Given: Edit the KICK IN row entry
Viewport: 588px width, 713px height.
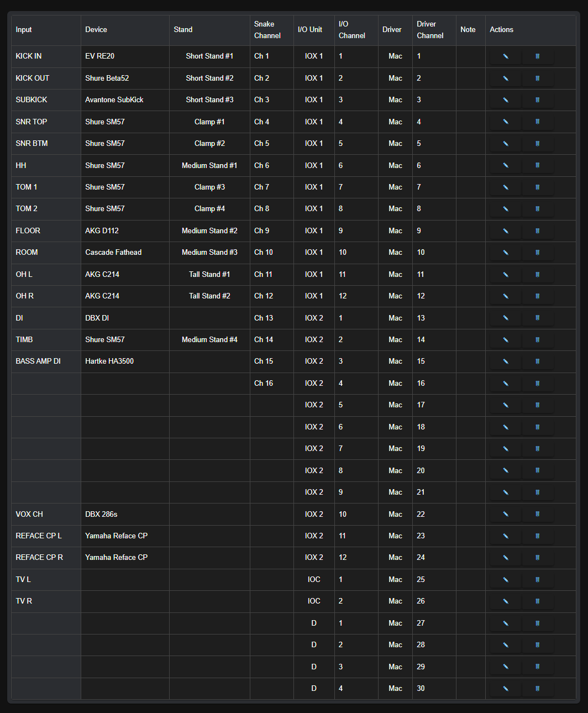Looking at the screenshot, I should point(505,56).
